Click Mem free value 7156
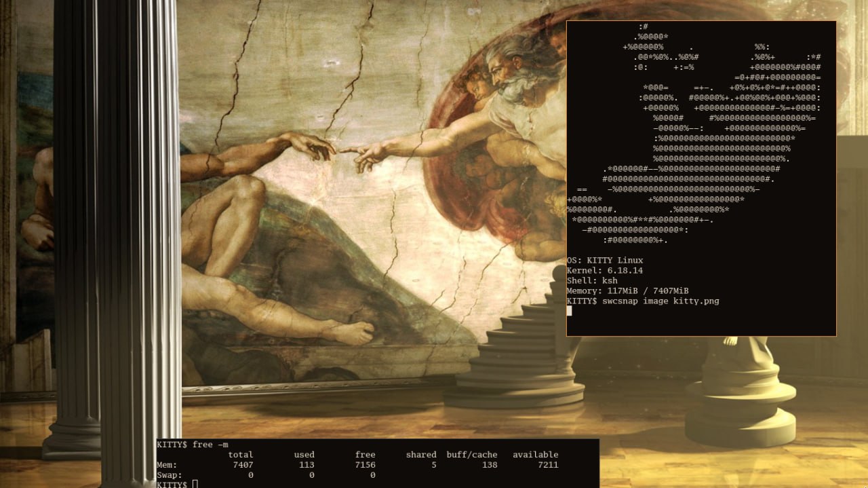The image size is (868, 488). pos(366,465)
